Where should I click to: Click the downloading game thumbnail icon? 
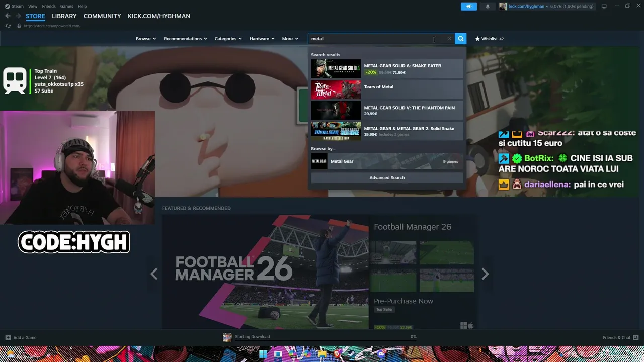click(x=227, y=337)
